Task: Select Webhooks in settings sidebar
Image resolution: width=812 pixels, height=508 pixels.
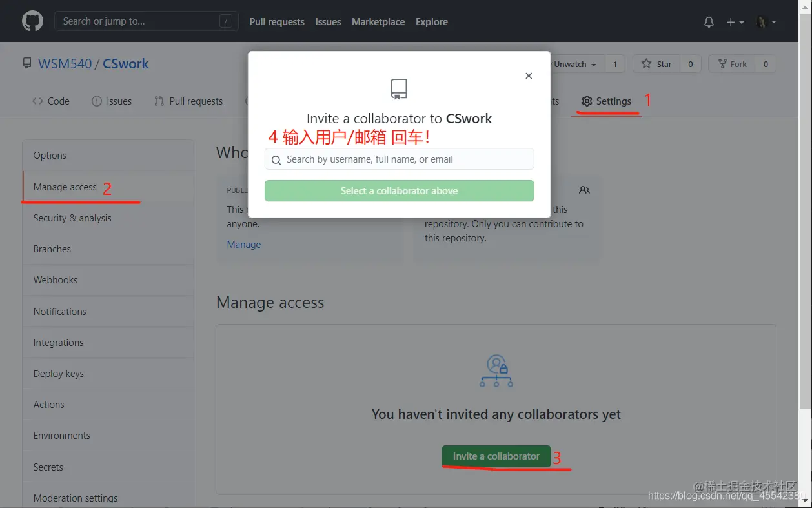Action: tap(108, 280)
